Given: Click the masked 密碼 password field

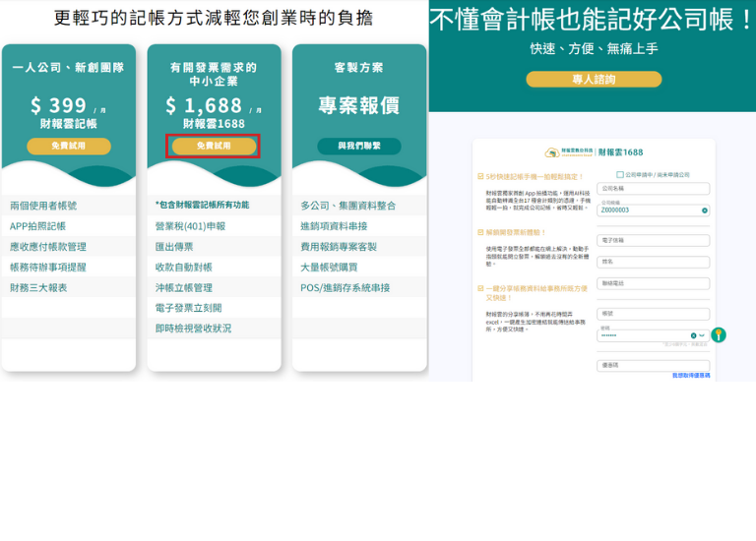Looking at the screenshot, I should [654, 335].
